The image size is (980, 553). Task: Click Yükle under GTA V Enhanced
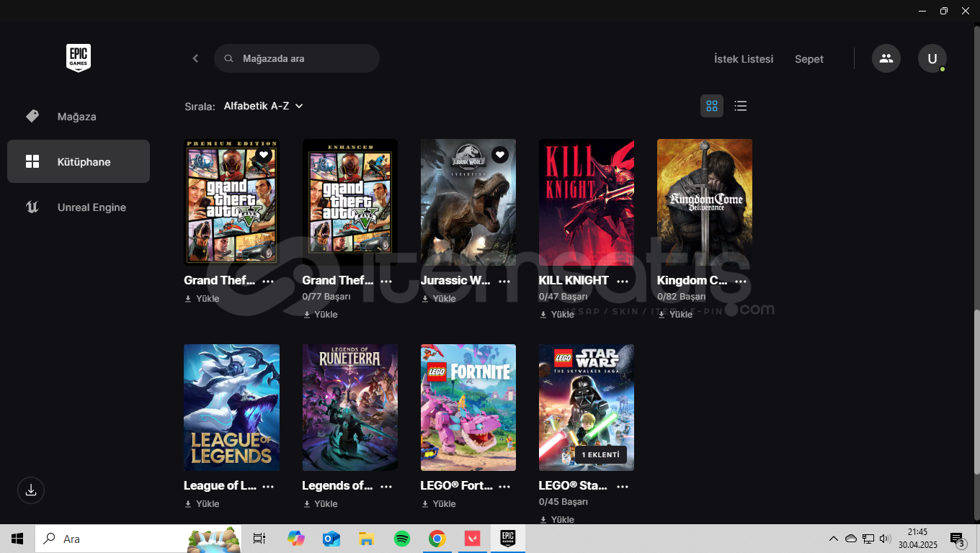(320, 315)
